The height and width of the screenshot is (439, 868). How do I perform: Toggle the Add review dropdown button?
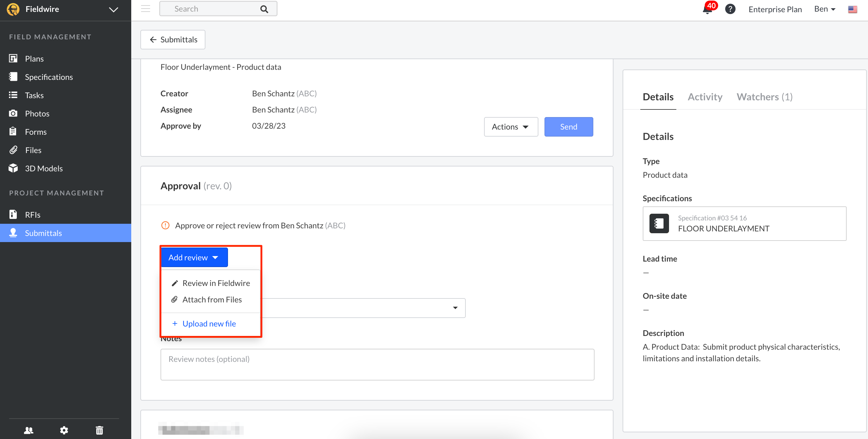point(194,257)
